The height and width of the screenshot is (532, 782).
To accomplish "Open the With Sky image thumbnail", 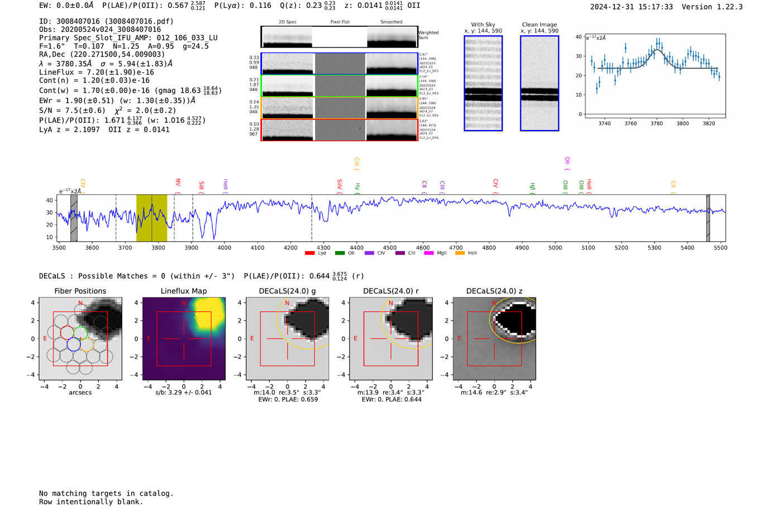I will coord(483,83).
